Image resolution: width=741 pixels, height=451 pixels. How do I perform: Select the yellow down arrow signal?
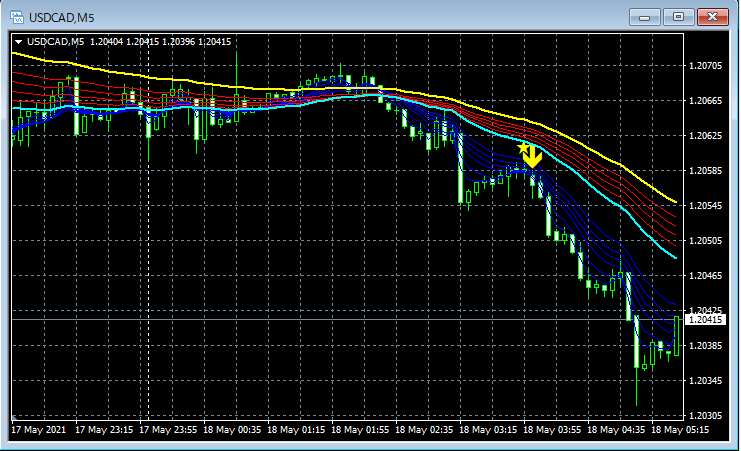tap(533, 157)
